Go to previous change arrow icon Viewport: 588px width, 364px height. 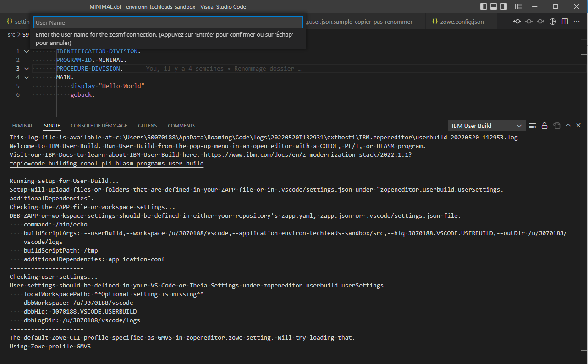pyautogui.click(x=517, y=21)
